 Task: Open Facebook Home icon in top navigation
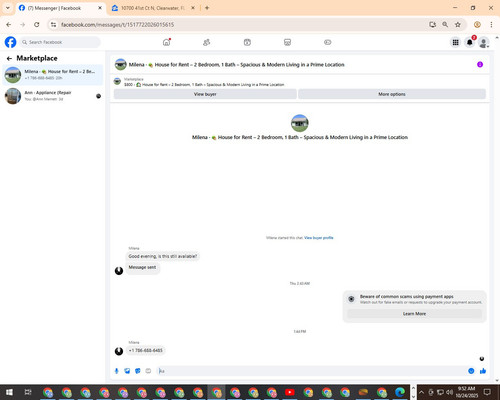point(166,42)
